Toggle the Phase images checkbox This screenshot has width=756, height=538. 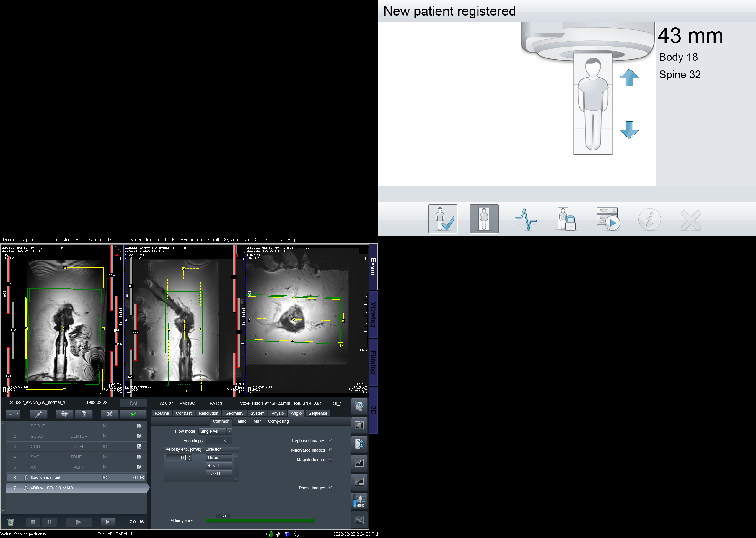point(330,488)
